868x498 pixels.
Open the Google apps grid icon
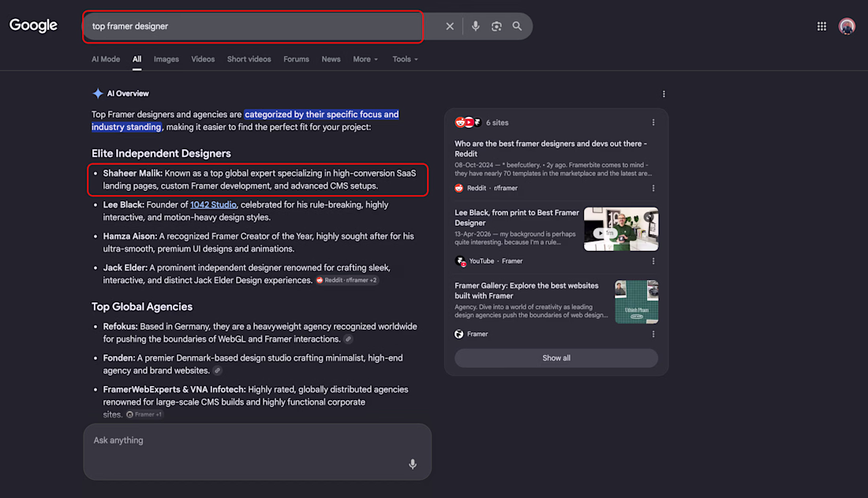pos(821,26)
